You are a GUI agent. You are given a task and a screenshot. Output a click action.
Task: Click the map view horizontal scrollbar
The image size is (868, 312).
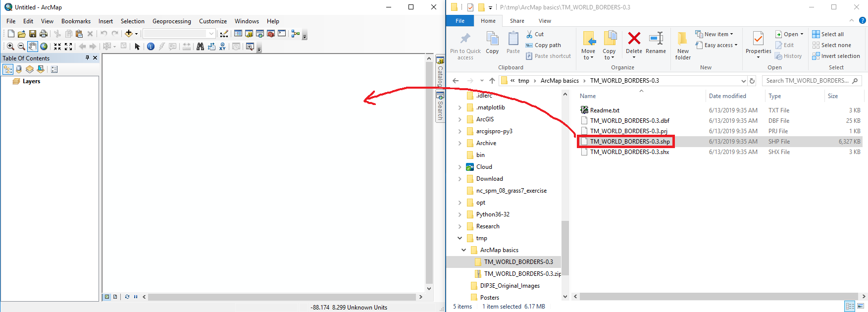point(282,297)
